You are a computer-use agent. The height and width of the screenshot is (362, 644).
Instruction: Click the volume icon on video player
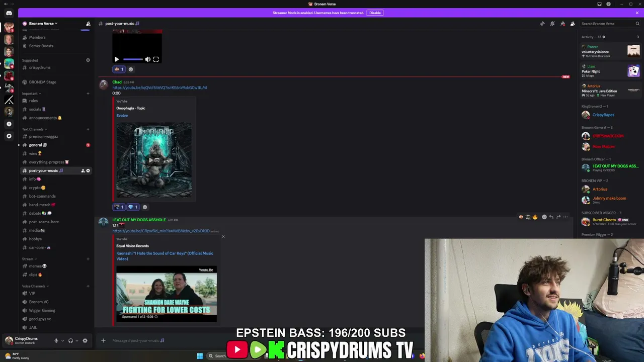point(147,59)
